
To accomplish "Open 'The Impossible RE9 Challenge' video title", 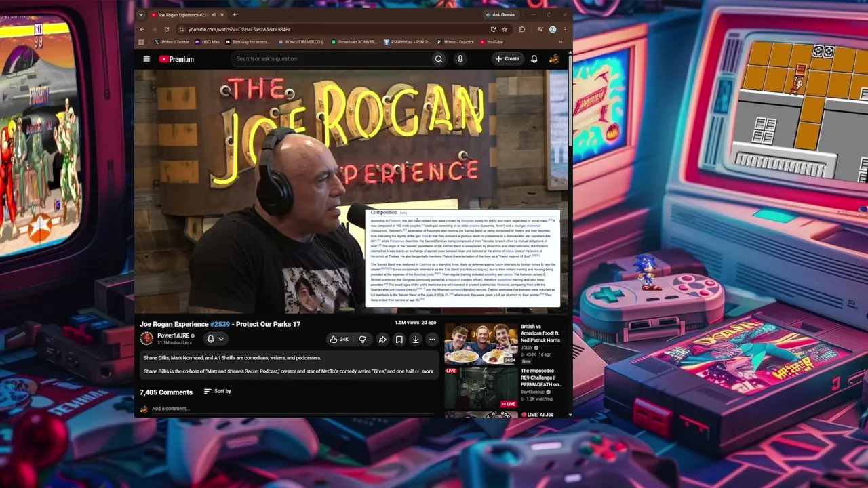I will (x=541, y=378).
